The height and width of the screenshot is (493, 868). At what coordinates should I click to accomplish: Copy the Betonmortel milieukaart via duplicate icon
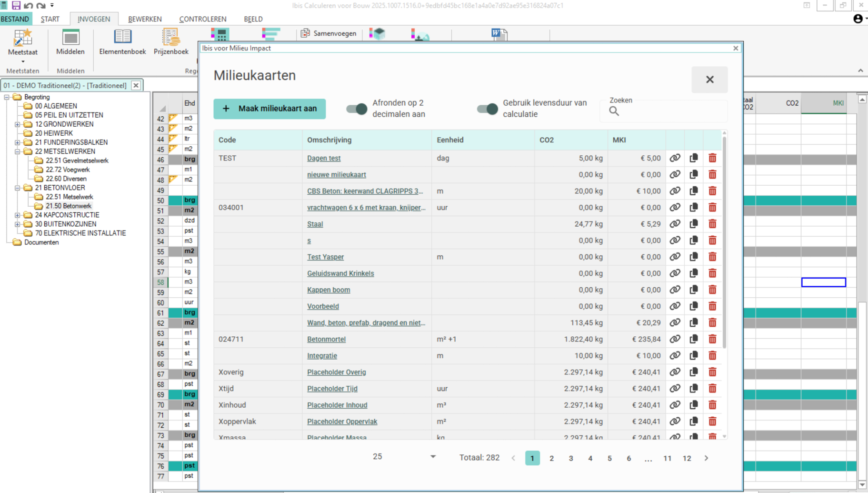click(693, 339)
